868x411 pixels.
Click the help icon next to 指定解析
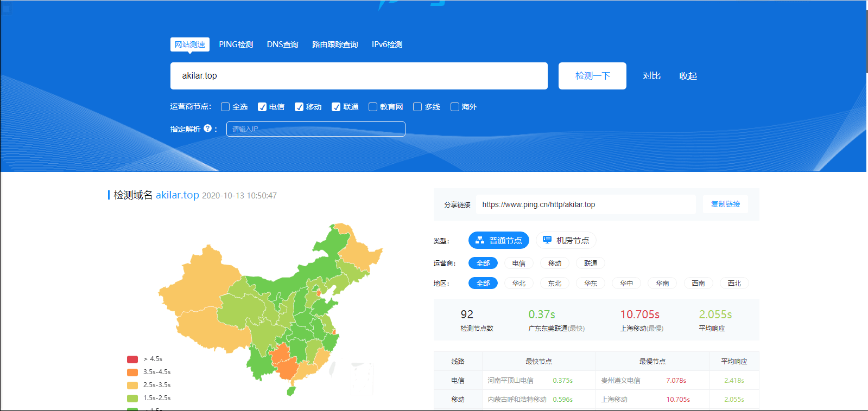pos(207,129)
